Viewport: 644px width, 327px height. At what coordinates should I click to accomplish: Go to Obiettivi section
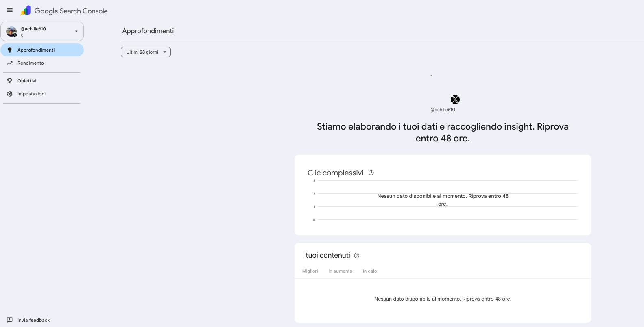click(42, 81)
